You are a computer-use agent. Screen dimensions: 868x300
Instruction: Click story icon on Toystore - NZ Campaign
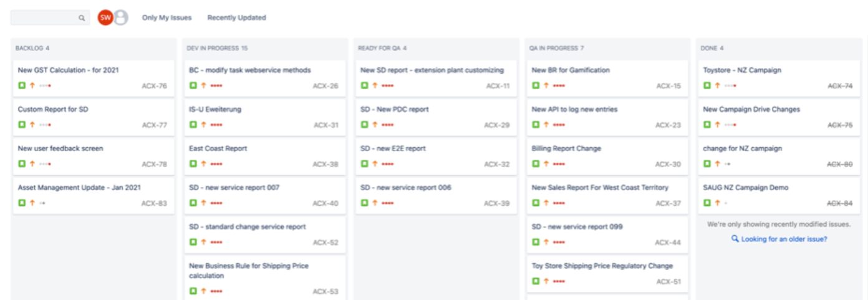707,85
